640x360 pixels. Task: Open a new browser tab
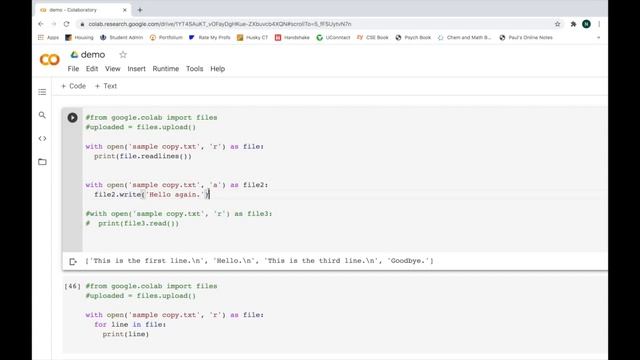click(x=140, y=10)
